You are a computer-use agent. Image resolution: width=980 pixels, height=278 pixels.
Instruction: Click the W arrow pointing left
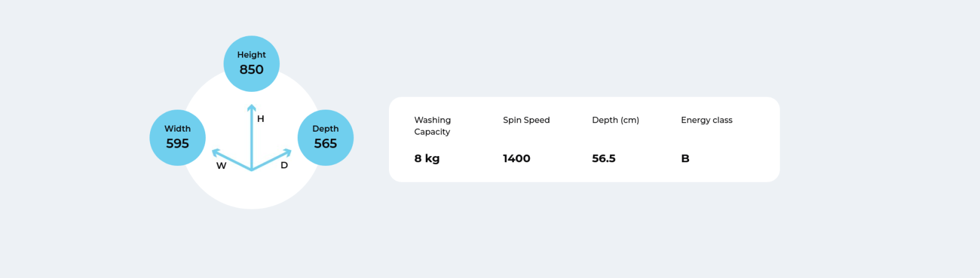[x=231, y=159]
